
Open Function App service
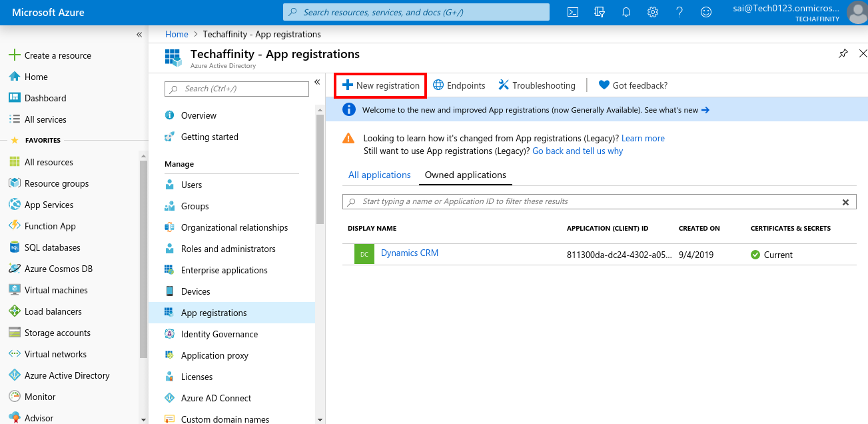pyautogui.click(x=50, y=226)
